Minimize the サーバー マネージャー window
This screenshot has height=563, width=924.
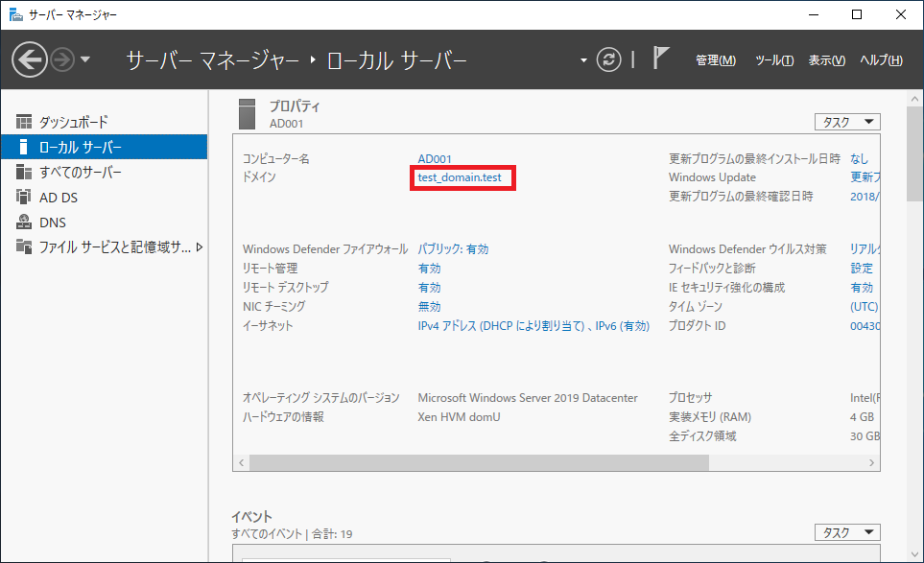coord(814,14)
